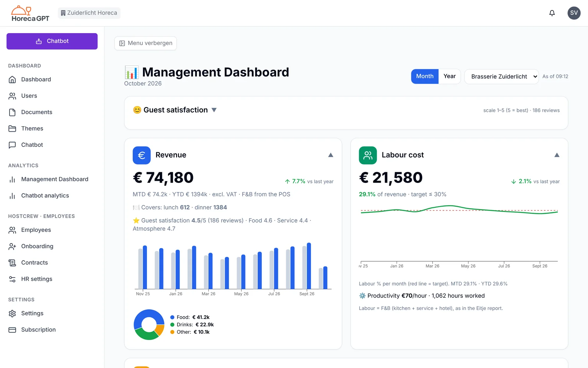The width and height of the screenshot is (588, 368).
Task: Click the Documents file icon
Action: click(12, 112)
